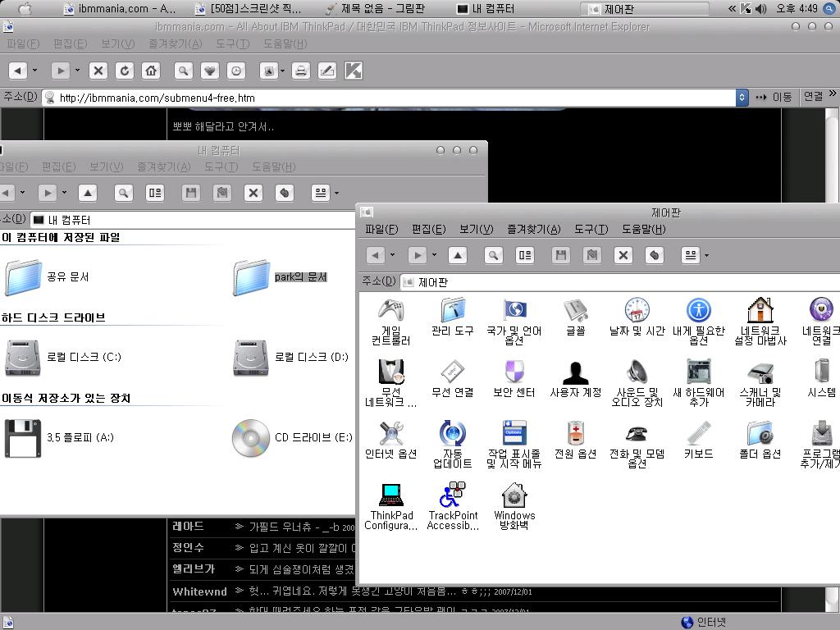Open the 게임 컨트롤러 control panel icon
Viewport: 840px width, 630px height.
pyautogui.click(x=390, y=310)
